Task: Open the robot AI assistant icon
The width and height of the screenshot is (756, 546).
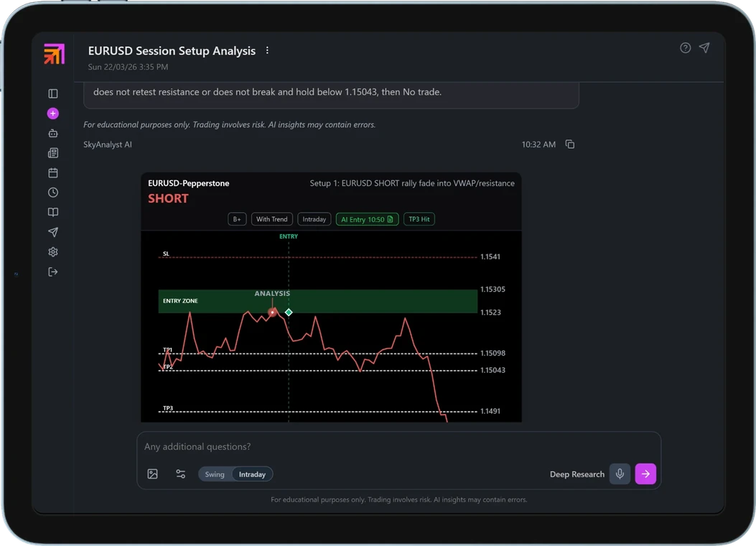Action: (x=53, y=133)
